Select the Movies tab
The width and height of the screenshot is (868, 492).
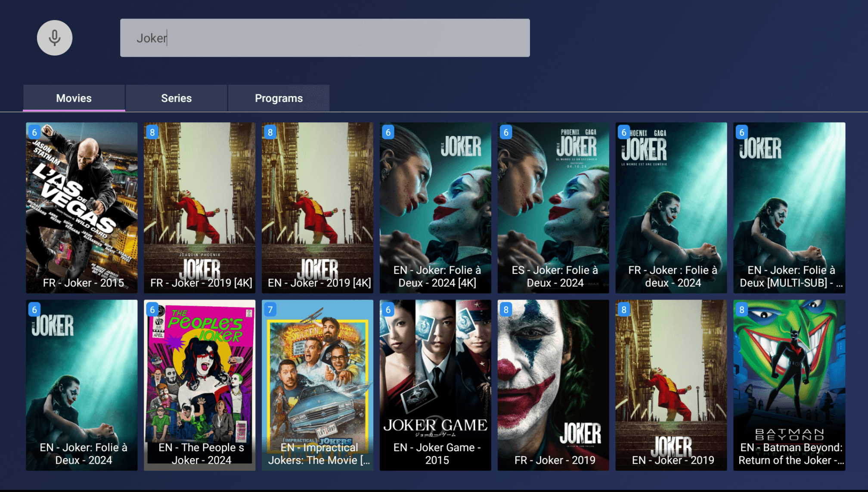[74, 98]
